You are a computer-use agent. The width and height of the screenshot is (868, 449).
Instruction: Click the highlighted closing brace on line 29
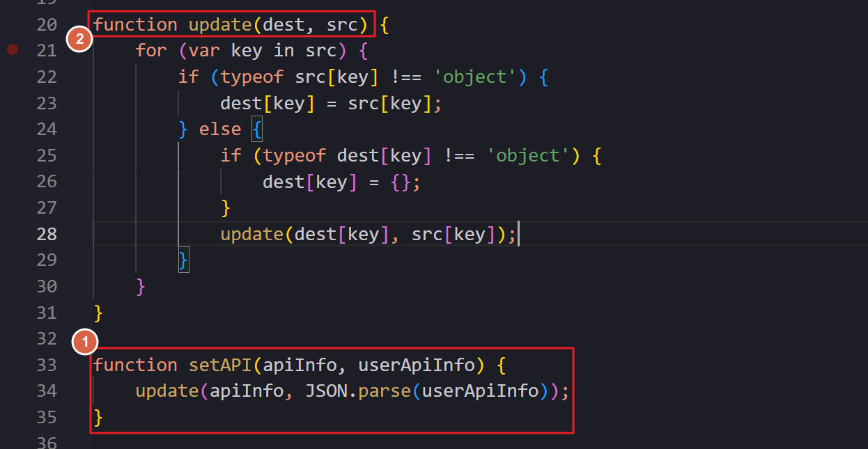[183, 260]
